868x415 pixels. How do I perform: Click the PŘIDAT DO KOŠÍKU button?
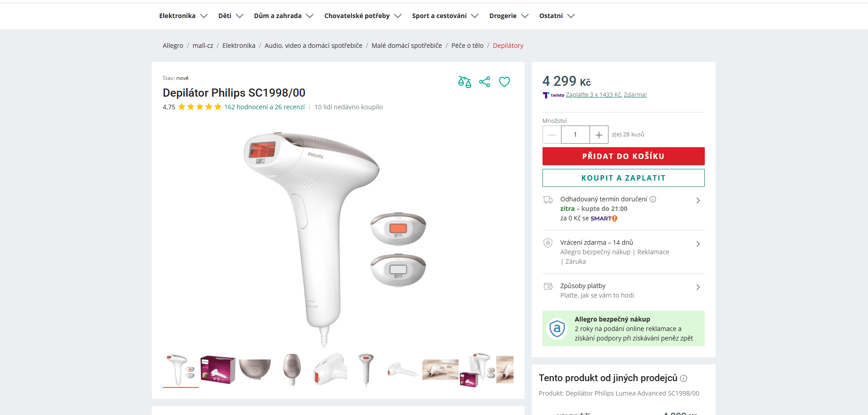click(x=623, y=156)
